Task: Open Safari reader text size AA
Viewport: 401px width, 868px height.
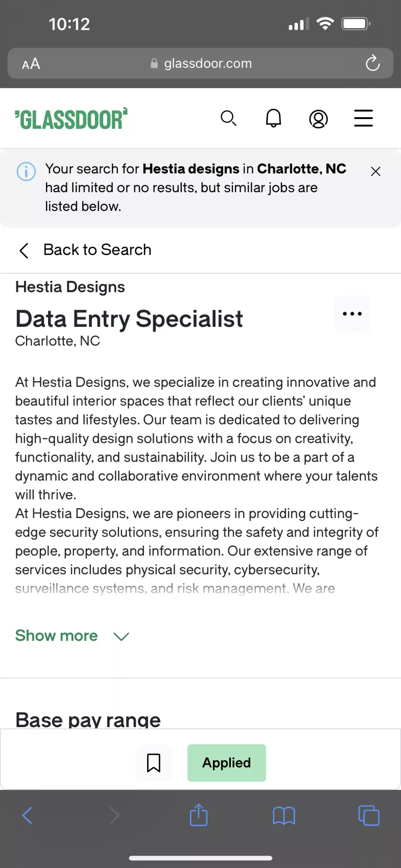Action: (x=31, y=64)
